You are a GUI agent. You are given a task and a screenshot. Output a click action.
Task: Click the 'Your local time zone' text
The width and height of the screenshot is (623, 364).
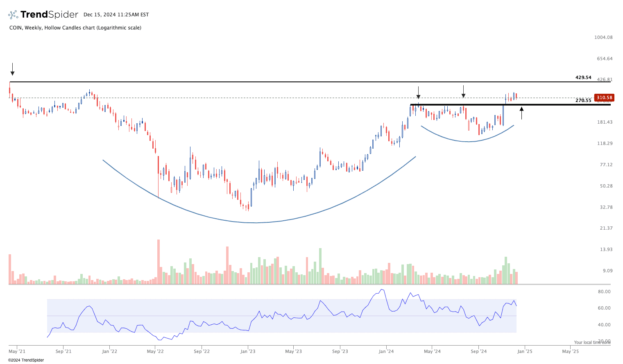pyautogui.click(x=592, y=342)
